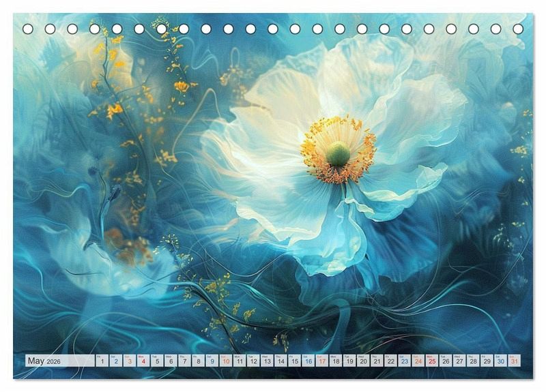Viewport: 546px width, 392px height.
Task: Click the orange Sunday date 31
Action: coord(515,361)
